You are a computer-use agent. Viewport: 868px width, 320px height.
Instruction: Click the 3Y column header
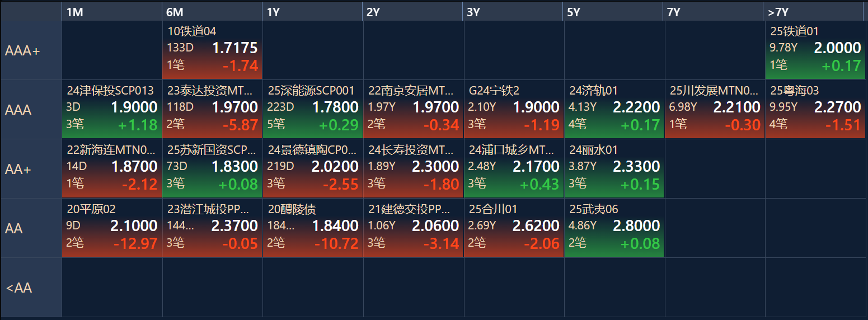(513, 12)
